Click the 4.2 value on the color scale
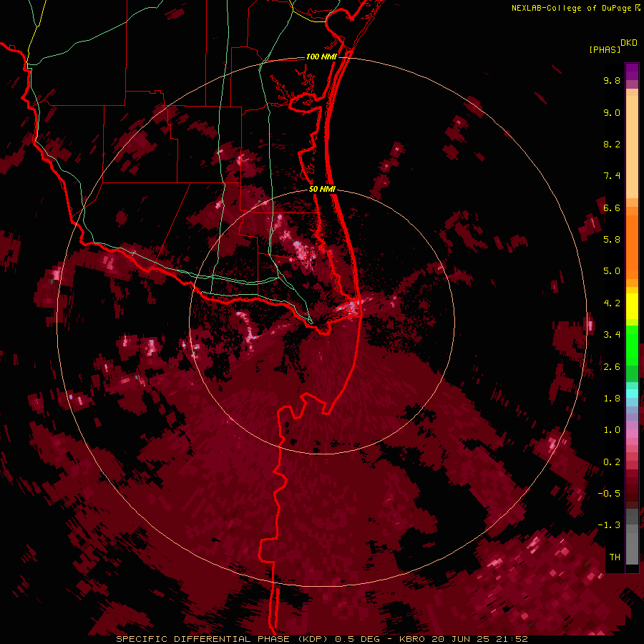 612,303
